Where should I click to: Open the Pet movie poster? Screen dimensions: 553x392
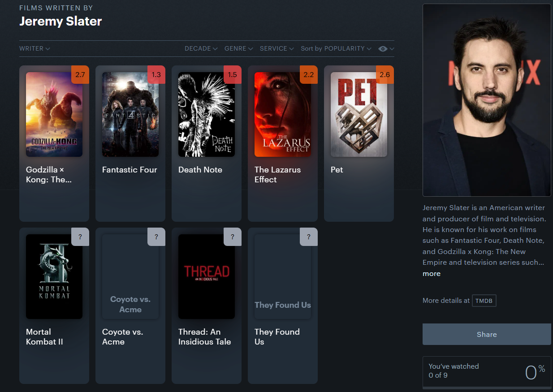(359, 115)
